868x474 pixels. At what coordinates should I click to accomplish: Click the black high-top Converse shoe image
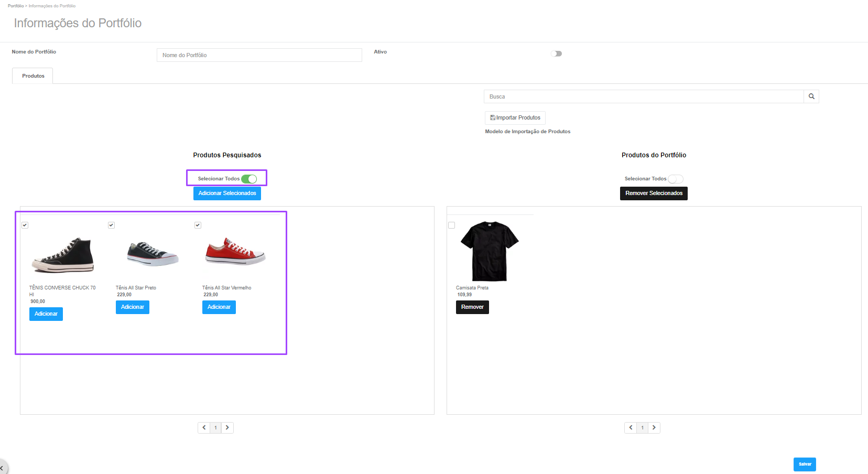[x=63, y=255]
